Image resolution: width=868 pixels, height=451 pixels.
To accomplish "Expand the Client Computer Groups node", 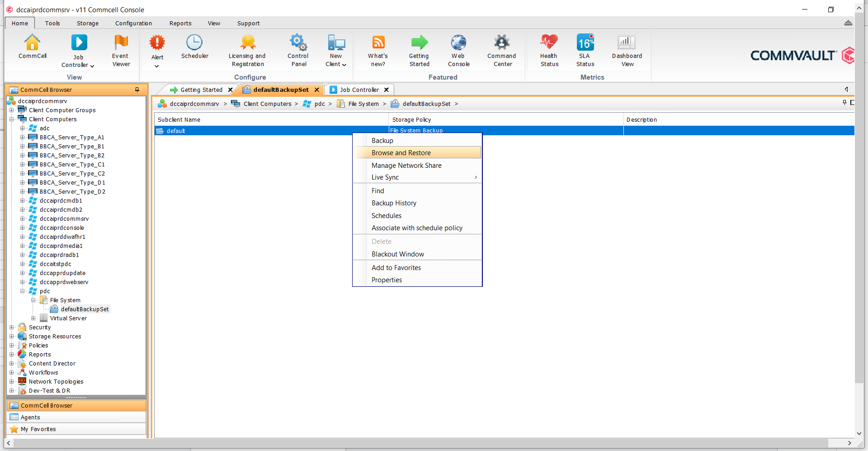I will point(12,110).
